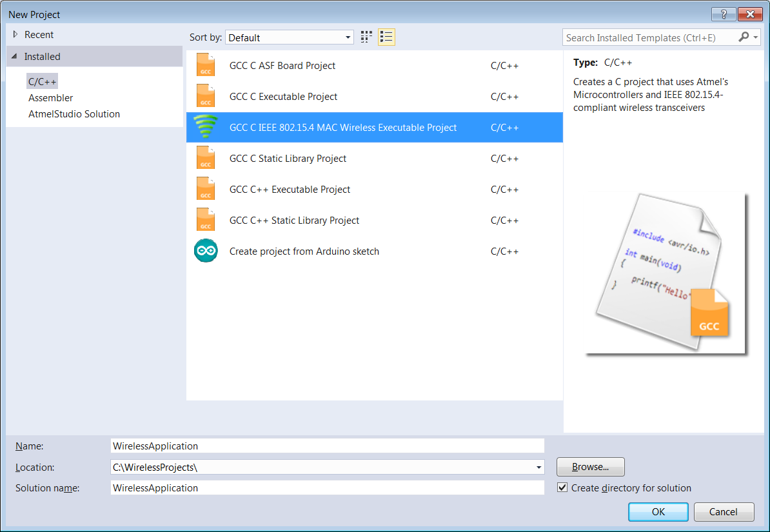Click the Solution name input field
The height and width of the screenshot is (532, 770).
tap(328, 488)
